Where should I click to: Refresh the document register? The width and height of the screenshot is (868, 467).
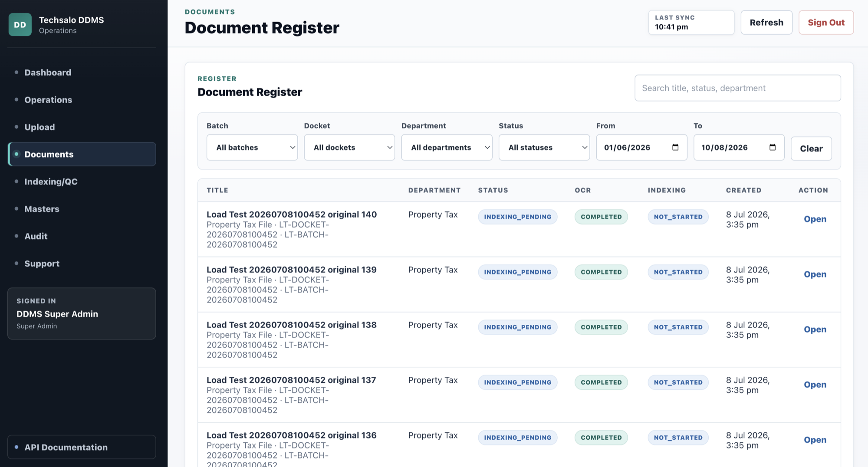[x=766, y=23]
